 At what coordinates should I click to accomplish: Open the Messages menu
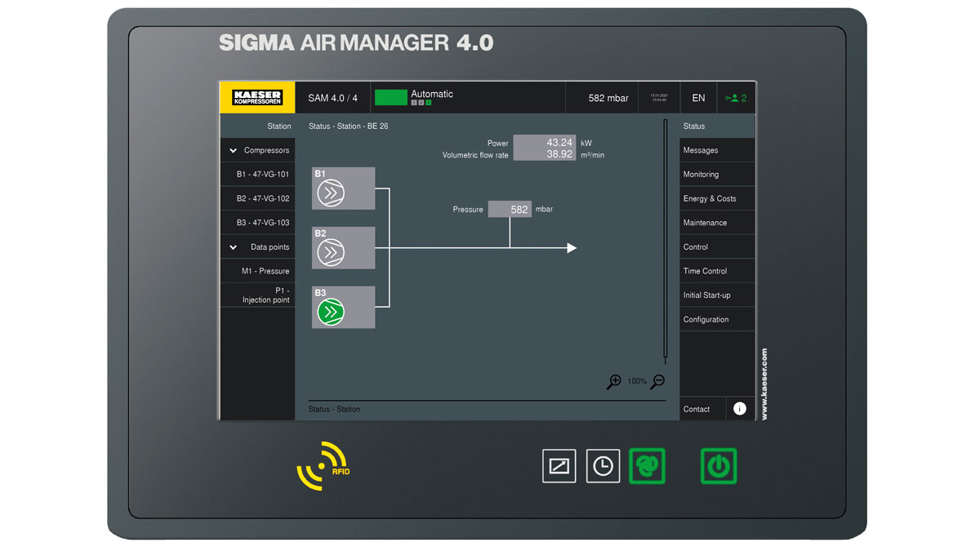pyautogui.click(x=717, y=150)
